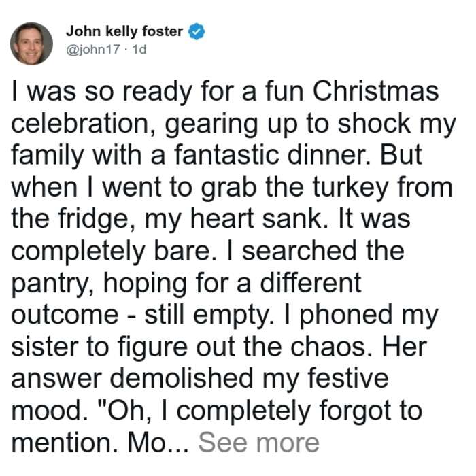Click the word "chaos" in the post
Viewport: 476px width, 476px height.
click(x=328, y=347)
